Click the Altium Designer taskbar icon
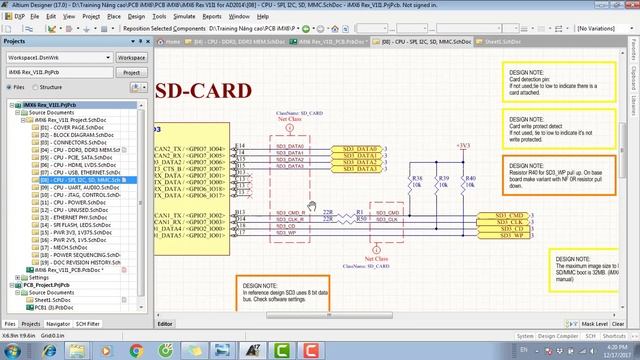The height and width of the screenshot is (360, 640). tap(253, 351)
